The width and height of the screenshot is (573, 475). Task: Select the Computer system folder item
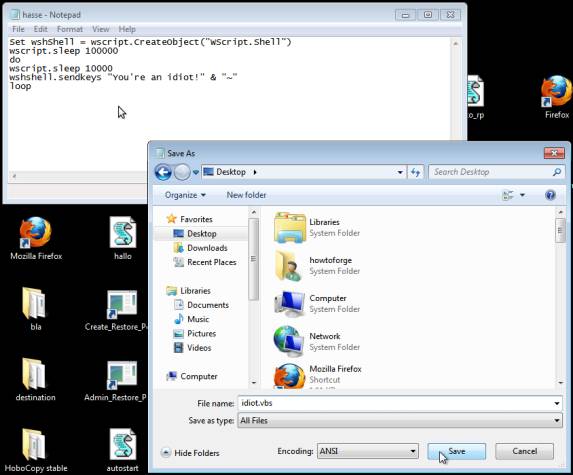click(317, 304)
